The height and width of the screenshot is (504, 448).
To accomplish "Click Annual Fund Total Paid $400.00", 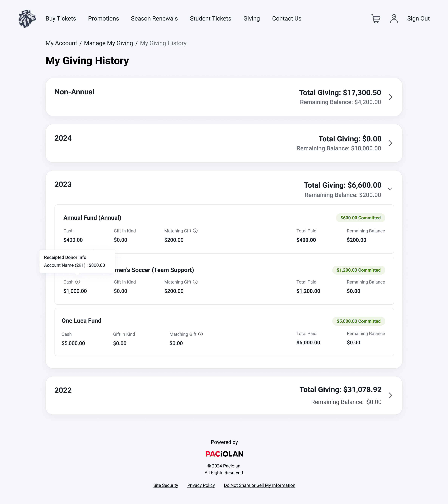I will (x=306, y=240).
